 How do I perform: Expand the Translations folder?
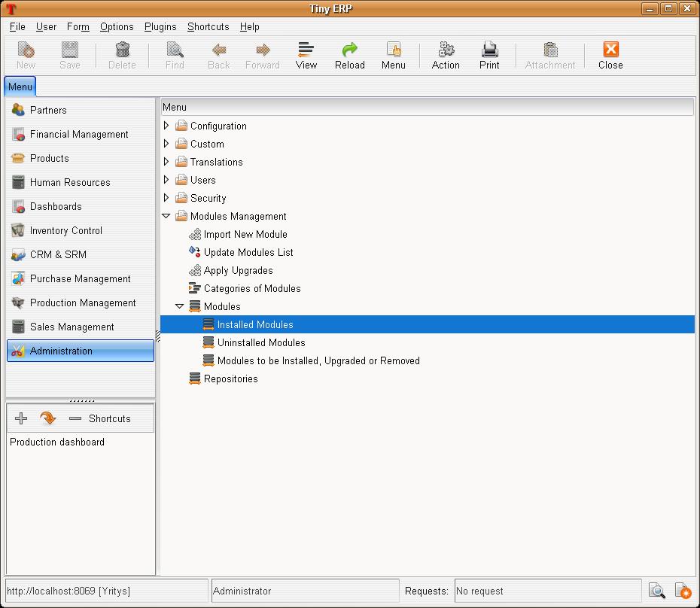pos(166,162)
